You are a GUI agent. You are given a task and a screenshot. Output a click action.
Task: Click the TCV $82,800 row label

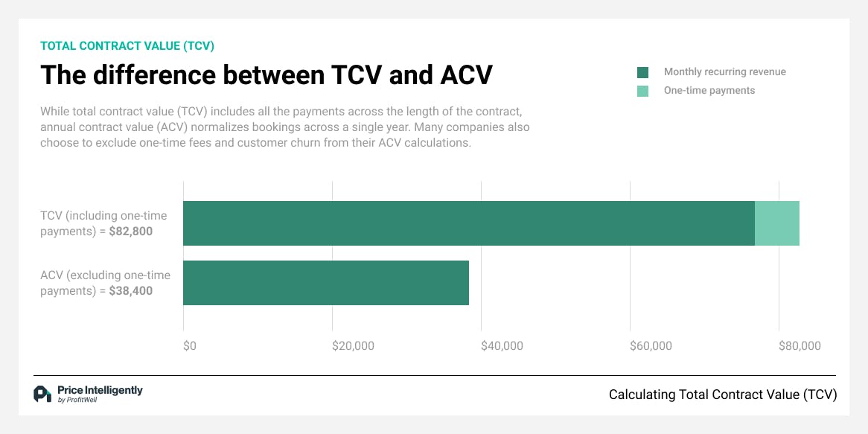tap(103, 223)
